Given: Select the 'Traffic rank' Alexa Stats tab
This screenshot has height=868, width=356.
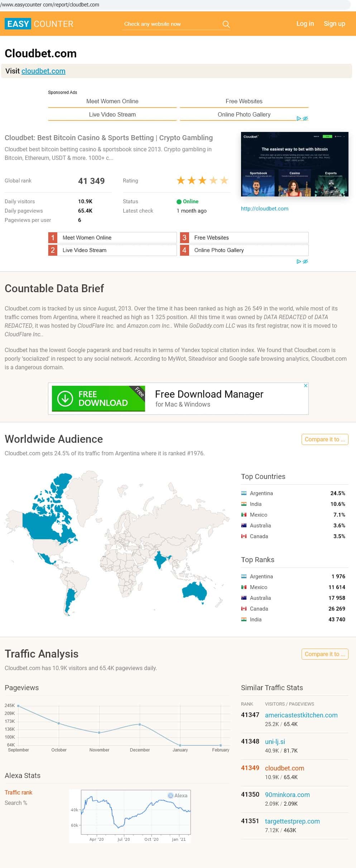Looking at the screenshot, I should [19, 792].
